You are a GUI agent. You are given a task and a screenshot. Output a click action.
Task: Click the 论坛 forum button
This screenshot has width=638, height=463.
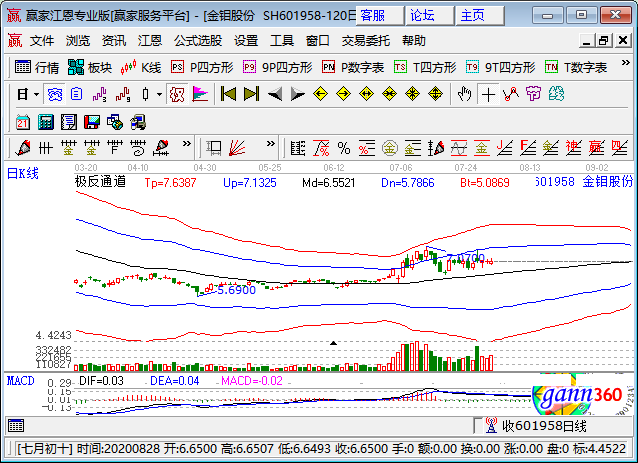[430, 16]
